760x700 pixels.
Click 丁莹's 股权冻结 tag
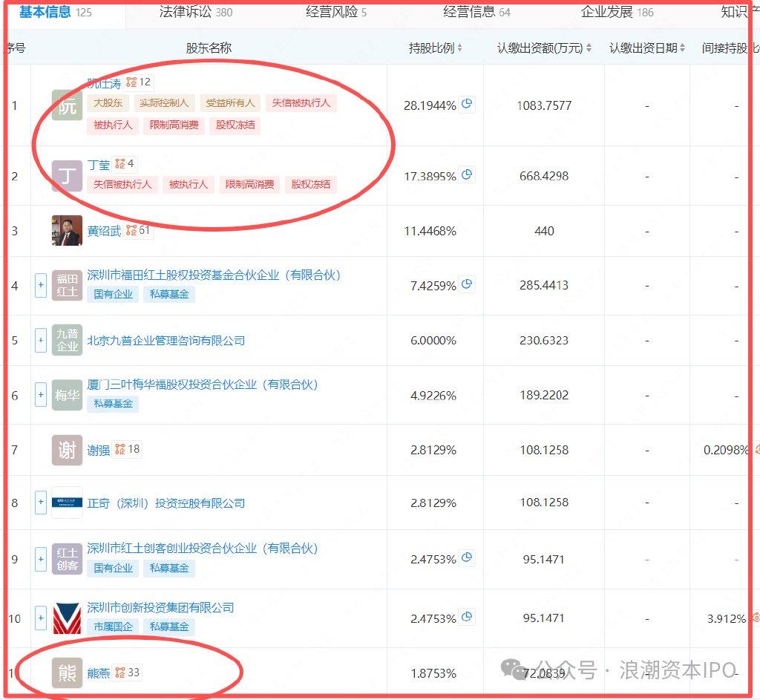click(x=311, y=184)
